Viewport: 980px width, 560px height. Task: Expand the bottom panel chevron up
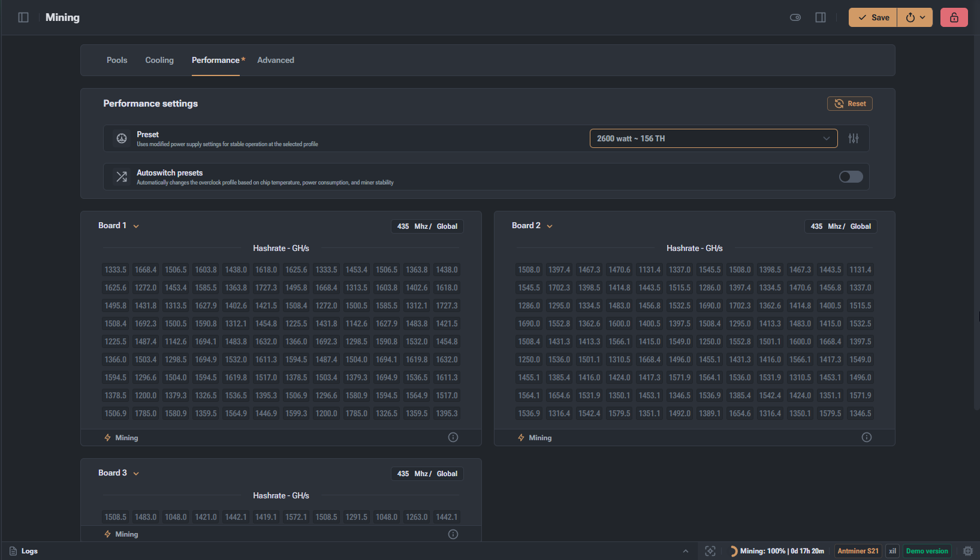click(x=686, y=551)
